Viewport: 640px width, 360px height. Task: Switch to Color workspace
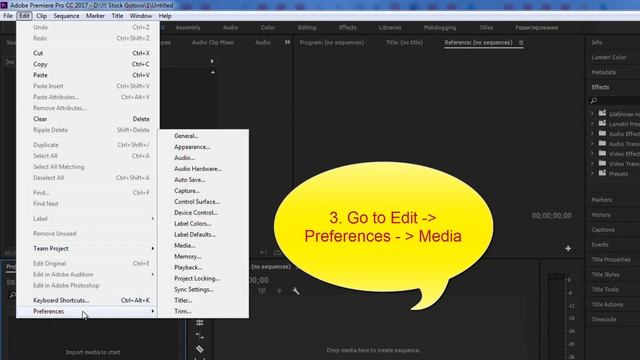(268, 28)
